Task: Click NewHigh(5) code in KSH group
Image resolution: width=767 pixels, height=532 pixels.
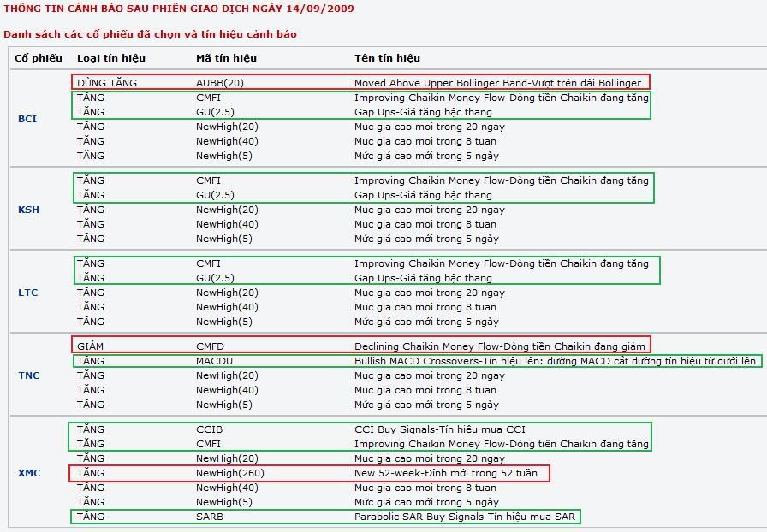Action: (x=224, y=239)
